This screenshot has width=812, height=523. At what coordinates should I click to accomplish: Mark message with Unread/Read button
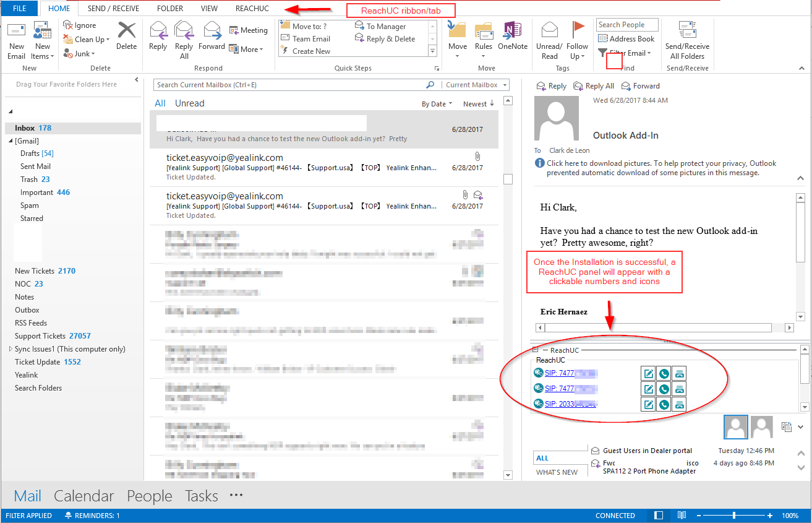pos(549,41)
